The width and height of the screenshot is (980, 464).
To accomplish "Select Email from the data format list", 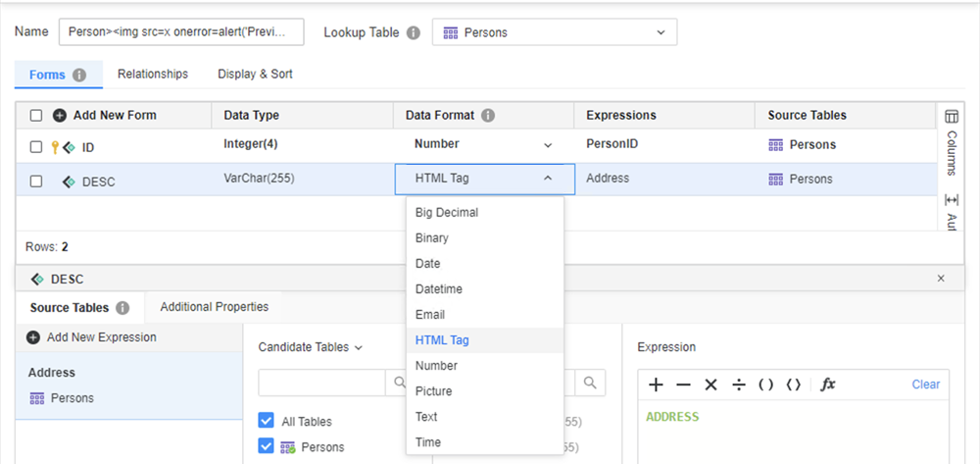I will pyautogui.click(x=430, y=315).
